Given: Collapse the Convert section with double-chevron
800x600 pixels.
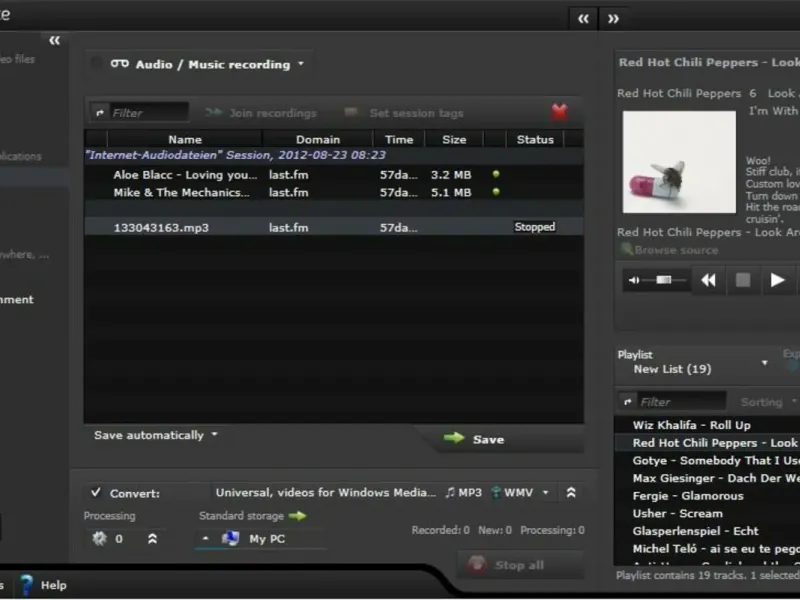Looking at the screenshot, I should 571,492.
